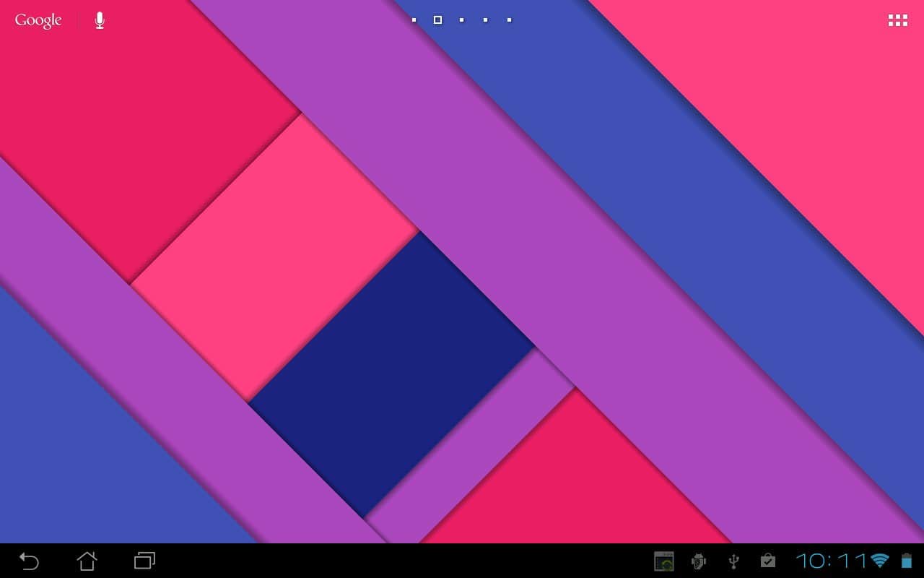Open the terminal window notification icon

pyautogui.click(x=663, y=561)
